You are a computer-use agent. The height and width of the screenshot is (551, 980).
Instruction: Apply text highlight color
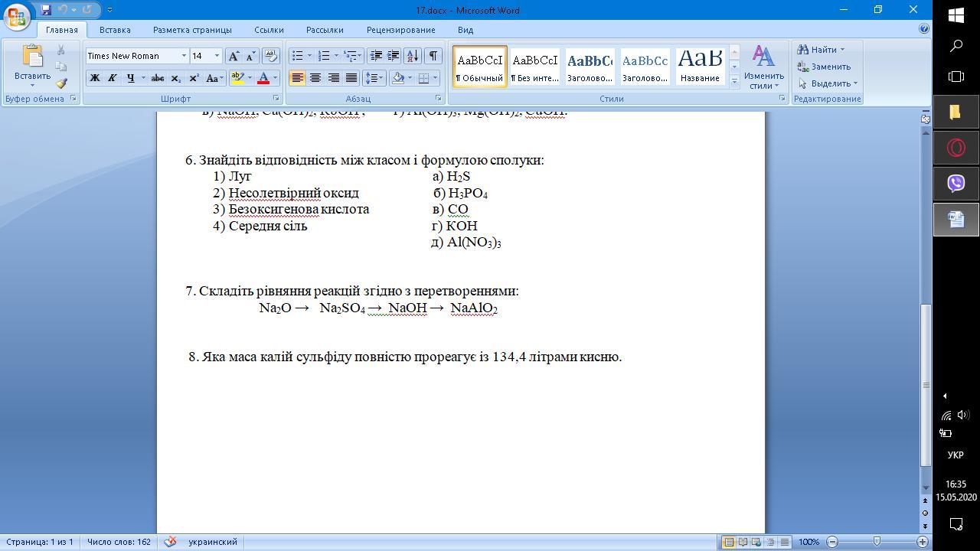pos(237,78)
